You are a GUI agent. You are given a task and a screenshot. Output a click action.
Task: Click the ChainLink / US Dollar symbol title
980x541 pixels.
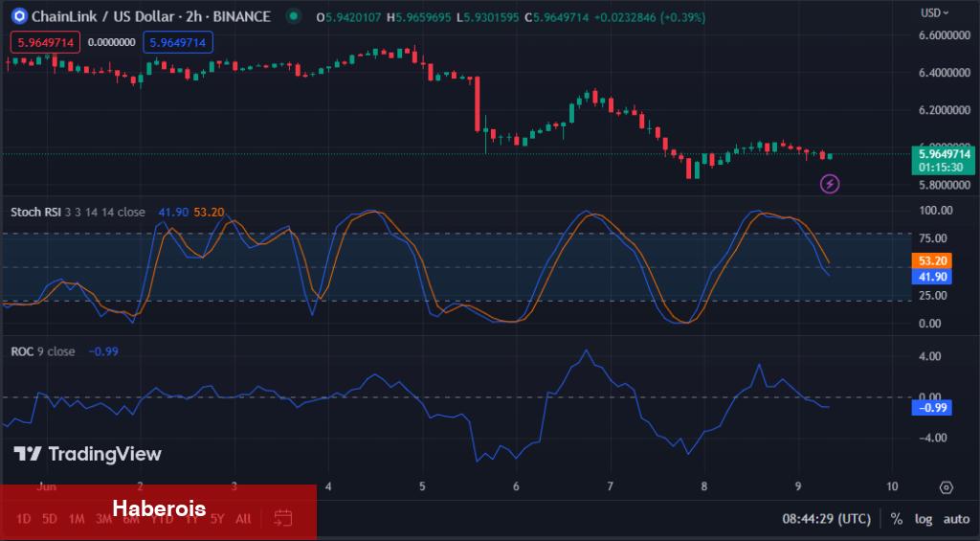pos(151,17)
